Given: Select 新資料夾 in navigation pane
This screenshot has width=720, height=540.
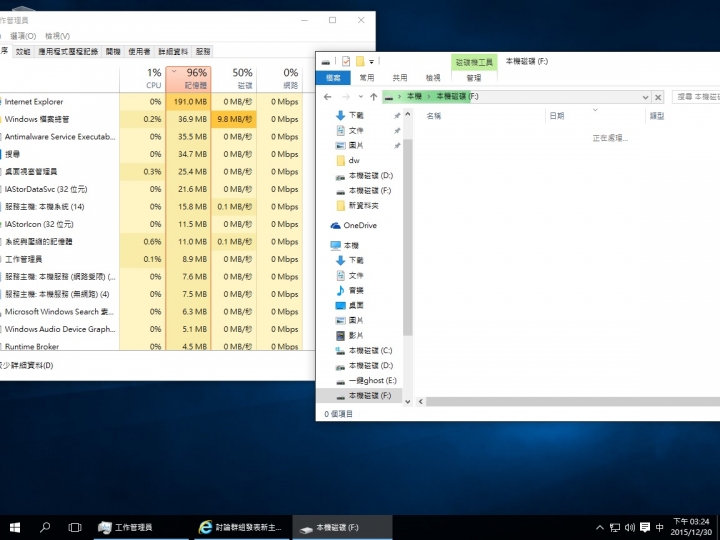Looking at the screenshot, I should click(x=363, y=206).
